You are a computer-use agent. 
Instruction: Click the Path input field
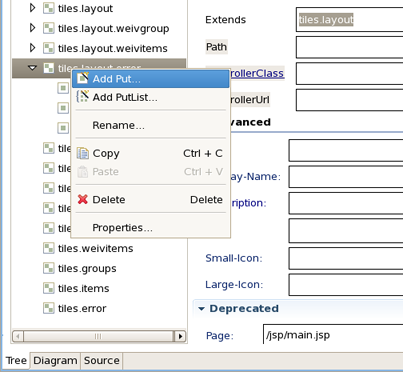click(x=349, y=47)
